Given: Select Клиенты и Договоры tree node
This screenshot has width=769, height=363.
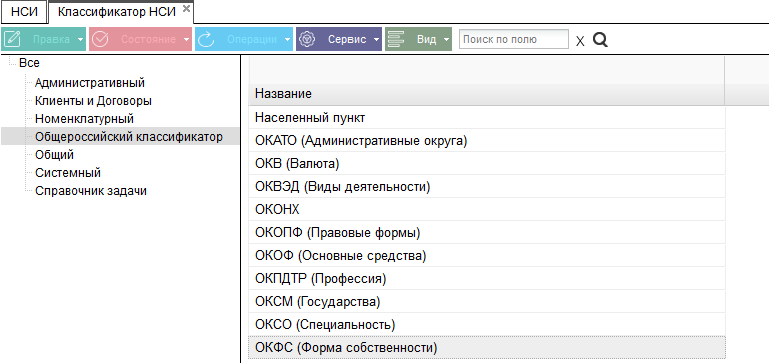Looking at the screenshot, I should click(93, 101).
